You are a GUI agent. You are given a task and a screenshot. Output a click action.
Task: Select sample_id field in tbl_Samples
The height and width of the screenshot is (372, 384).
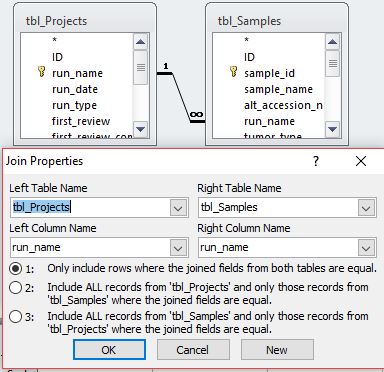pyautogui.click(x=269, y=73)
